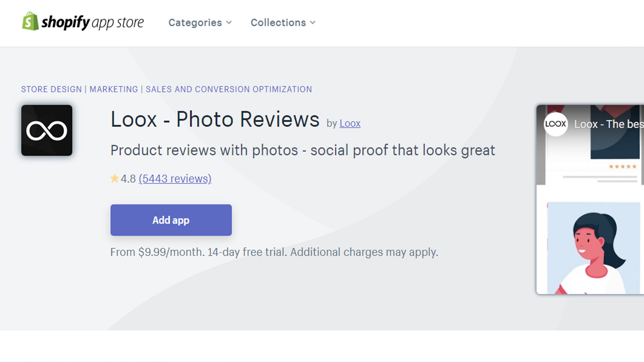644x362 pixels.
Task: Expand the Collections dropdown menu
Action: click(283, 22)
